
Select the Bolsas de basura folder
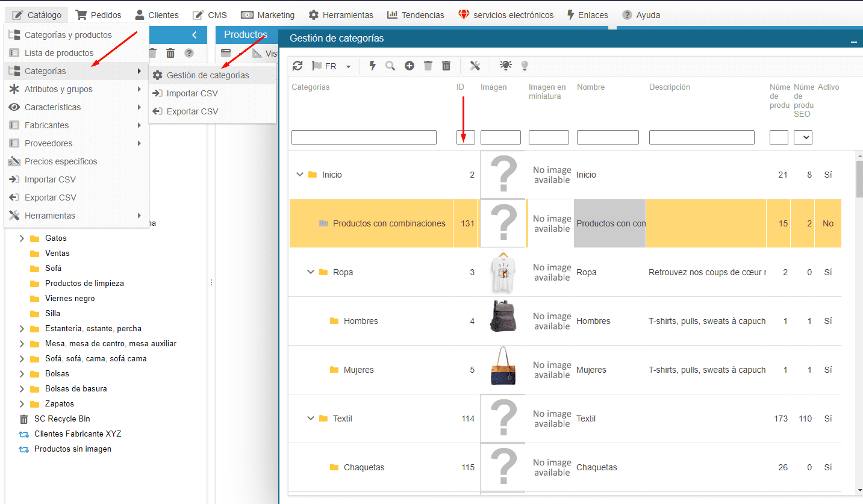[76, 389]
